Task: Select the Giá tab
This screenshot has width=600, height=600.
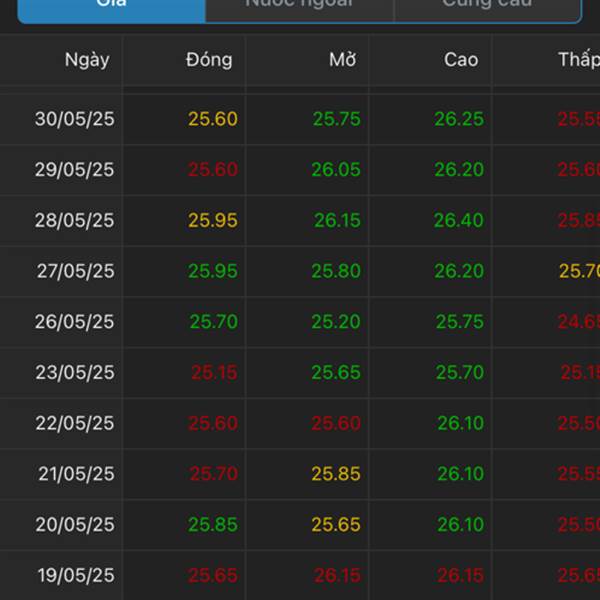Action: (111, 10)
